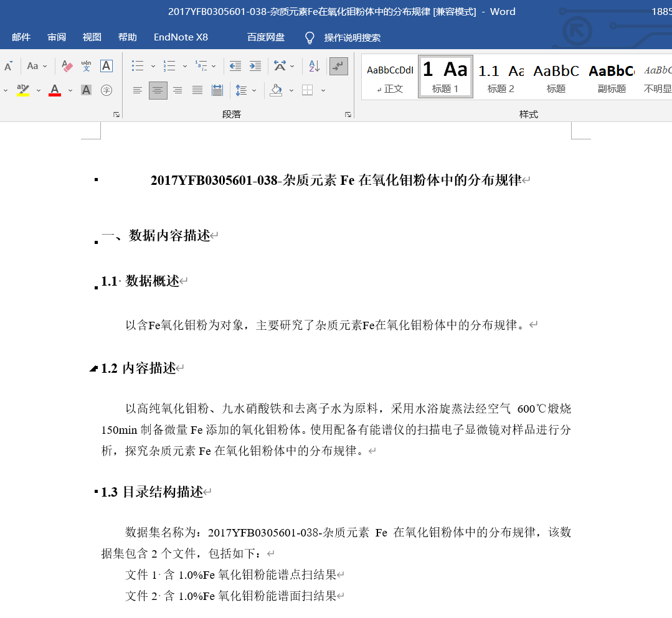Click the 操作说明搜索 search box
This screenshot has width=672, height=618.
click(x=353, y=38)
